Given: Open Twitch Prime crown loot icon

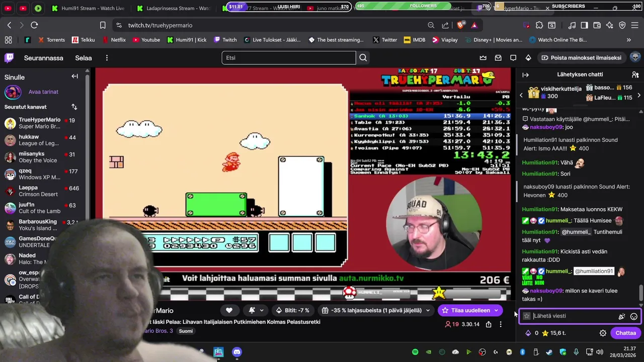Looking at the screenshot, I should 483,58.
